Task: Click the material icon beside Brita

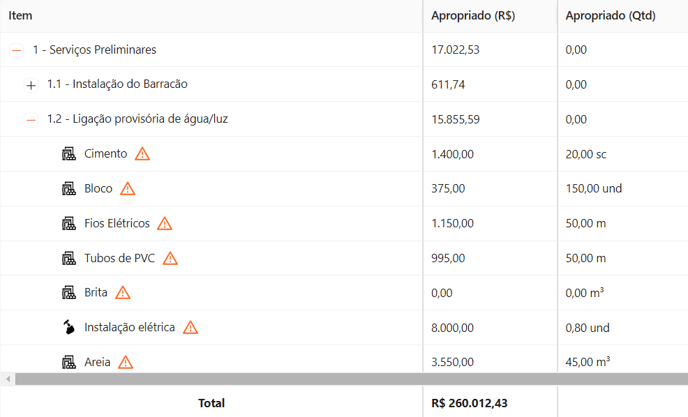Action: [69, 293]
